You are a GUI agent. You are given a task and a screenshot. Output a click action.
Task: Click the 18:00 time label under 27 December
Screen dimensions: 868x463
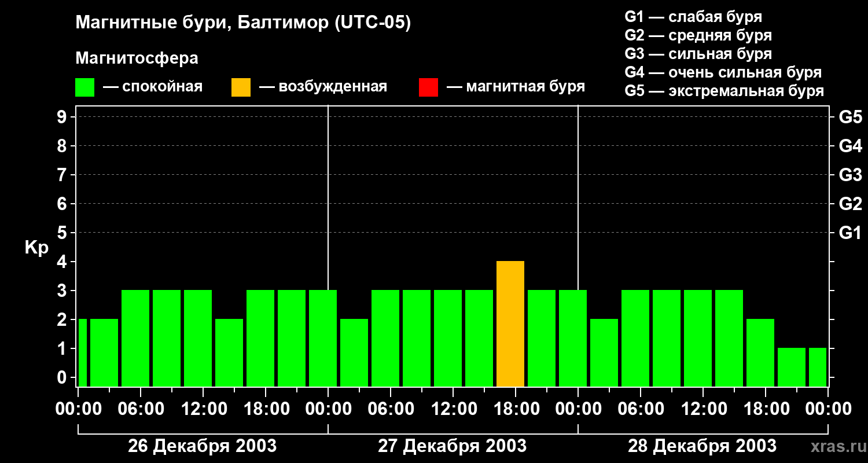[x=515, y=409]
